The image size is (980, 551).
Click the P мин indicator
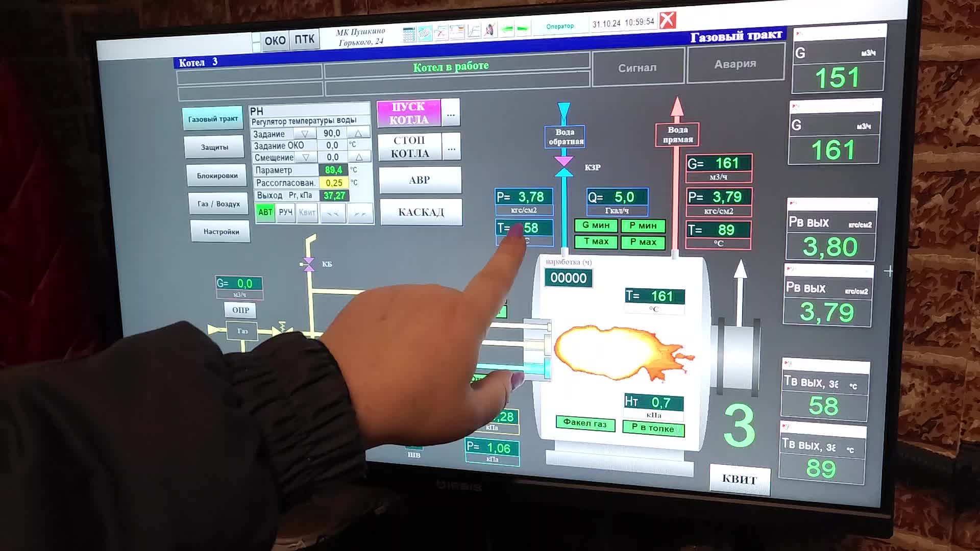pos(643,226)
